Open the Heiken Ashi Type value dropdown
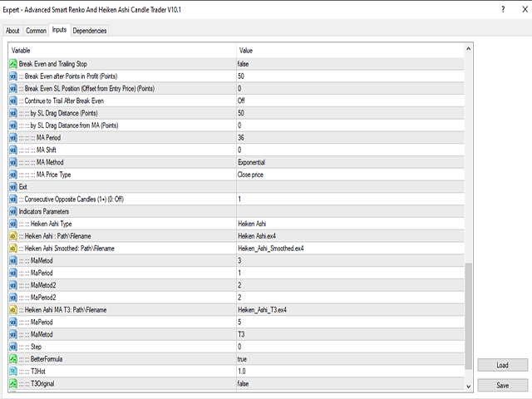532x399 pixels. point(350,224)
